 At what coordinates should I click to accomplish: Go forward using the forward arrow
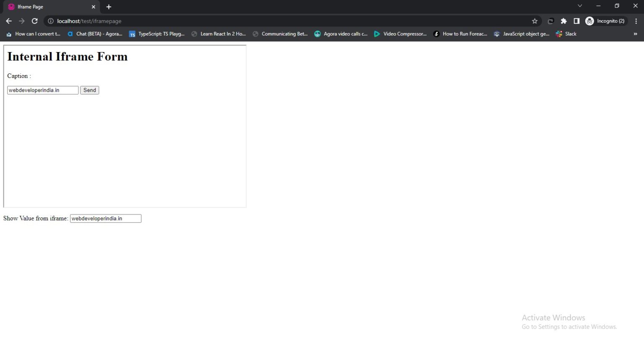click(x=22, y=21)
